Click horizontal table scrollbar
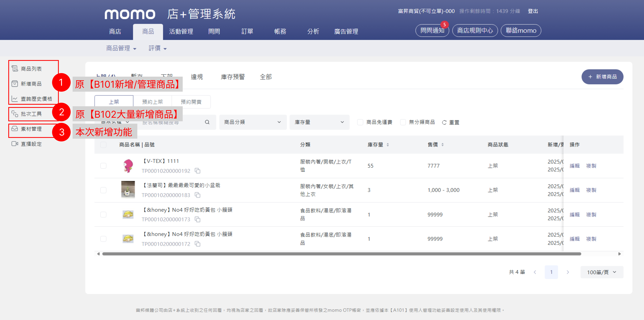The width and height of the screenshot is (644, 320). 341,254
